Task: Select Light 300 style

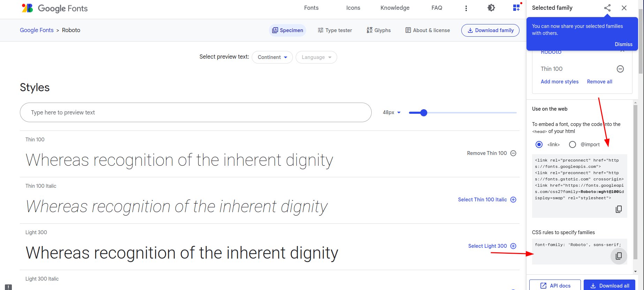Action: [x=492, y=246]
